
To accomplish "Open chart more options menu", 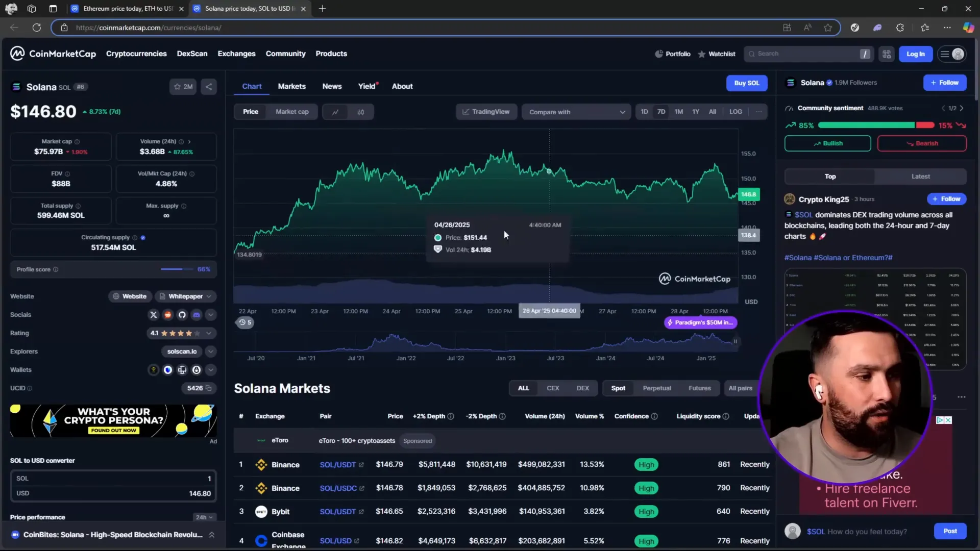I will click(759, 112).
